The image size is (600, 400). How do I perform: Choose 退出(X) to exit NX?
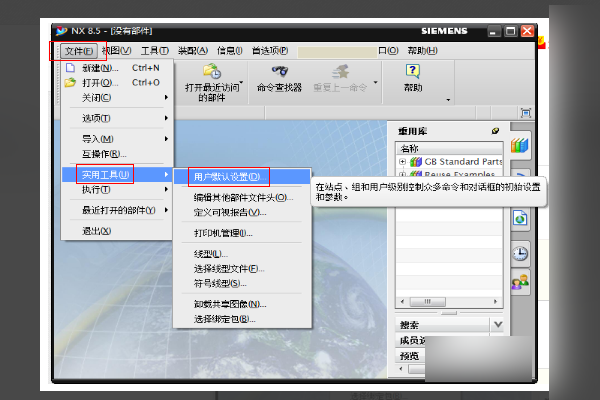117,231
